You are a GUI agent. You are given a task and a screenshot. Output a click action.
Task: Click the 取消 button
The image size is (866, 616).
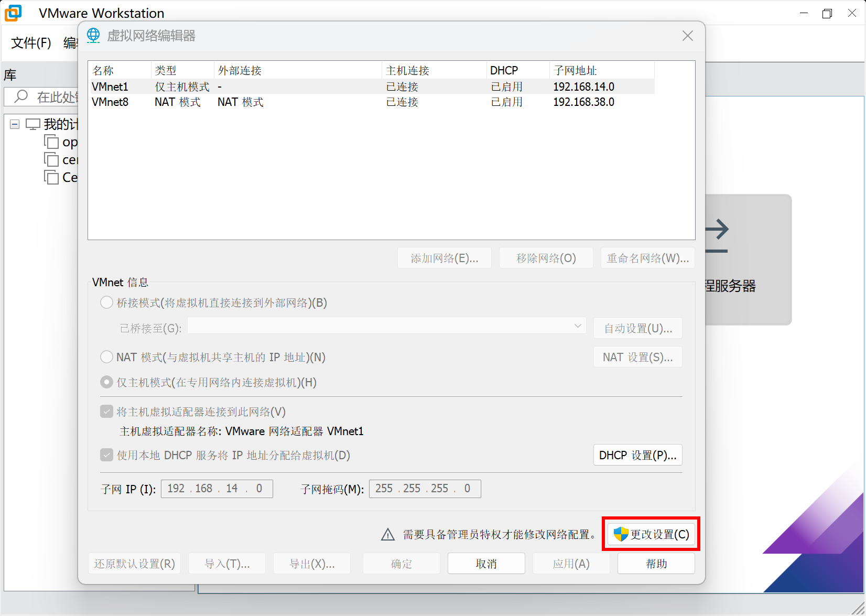coord(486,564)
